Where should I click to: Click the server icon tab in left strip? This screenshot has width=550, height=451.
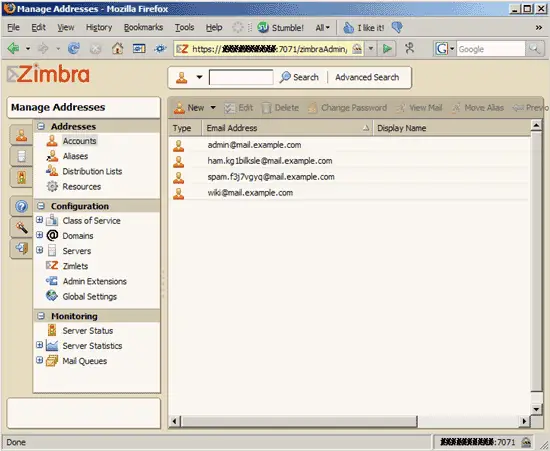click(x=21, y=156)
